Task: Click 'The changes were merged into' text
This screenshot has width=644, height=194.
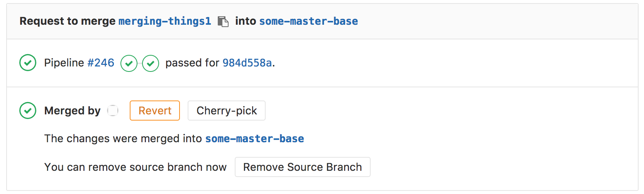Action: pyautogui.click(x=123, y=139)
